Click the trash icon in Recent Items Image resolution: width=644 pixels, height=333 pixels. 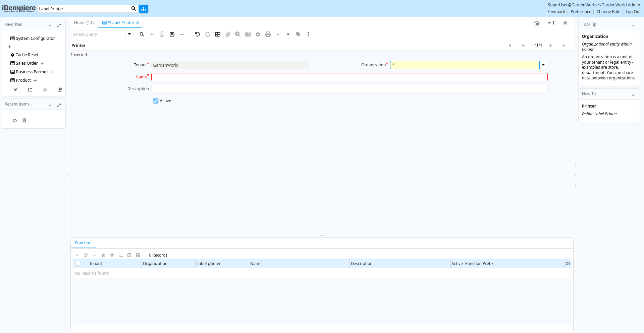pos(24,121)
